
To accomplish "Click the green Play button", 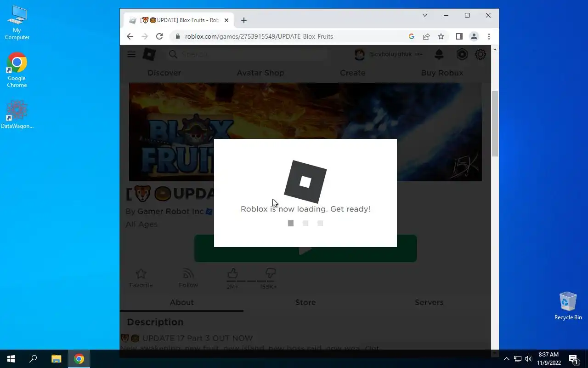I will click(305, 248).
